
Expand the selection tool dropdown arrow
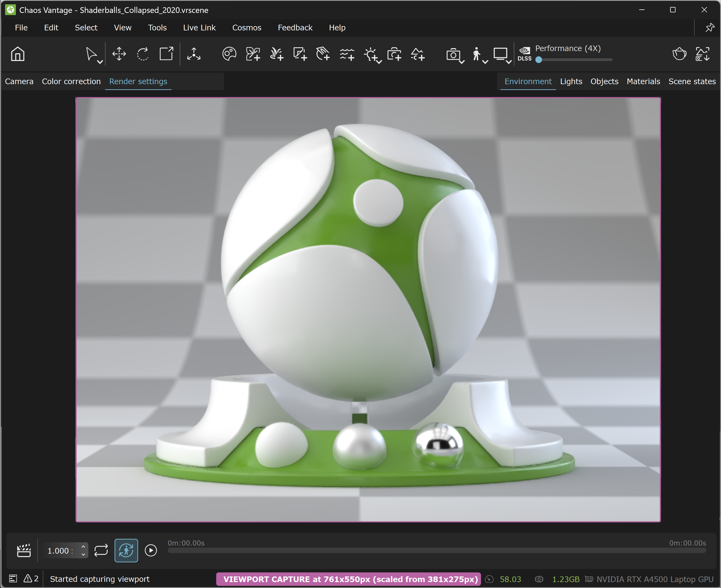(x=100, y=62)
